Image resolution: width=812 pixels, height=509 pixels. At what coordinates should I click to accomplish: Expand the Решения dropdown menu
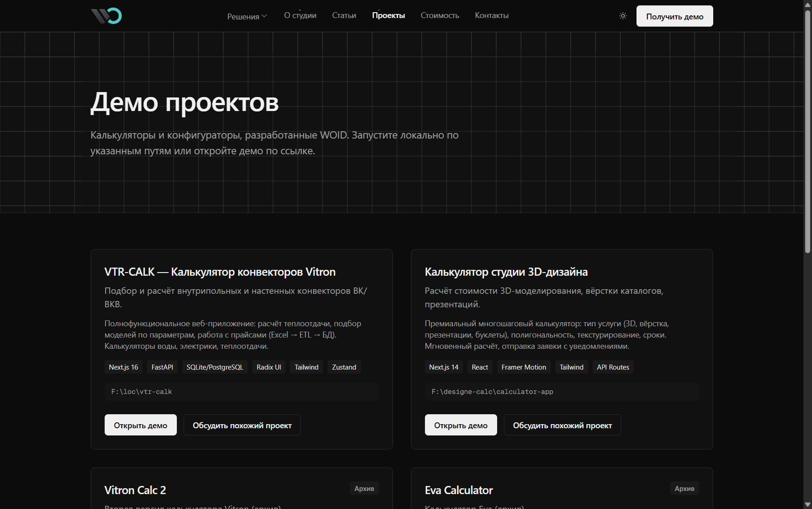click(x=247, y=16)
